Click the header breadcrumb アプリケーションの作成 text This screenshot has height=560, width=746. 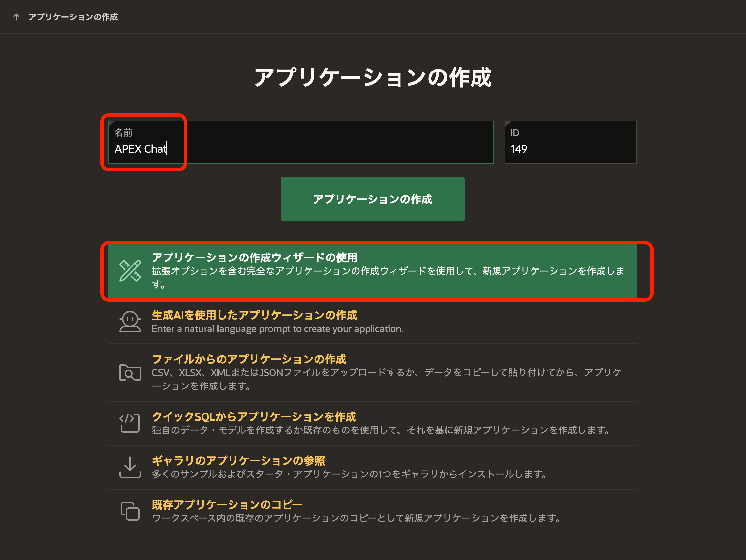pyautogui.click(x=73, y=17)
